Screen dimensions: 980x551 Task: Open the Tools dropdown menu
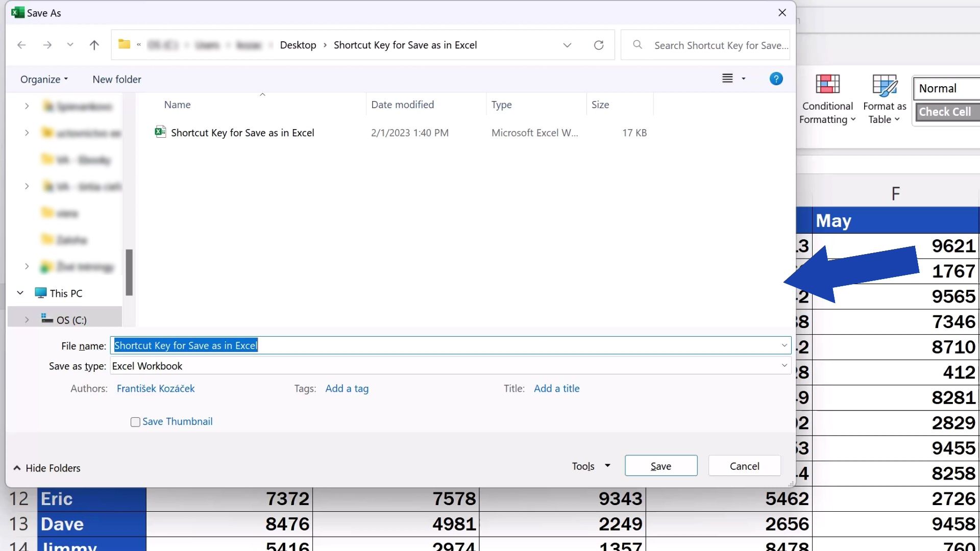tap(591, 466)
